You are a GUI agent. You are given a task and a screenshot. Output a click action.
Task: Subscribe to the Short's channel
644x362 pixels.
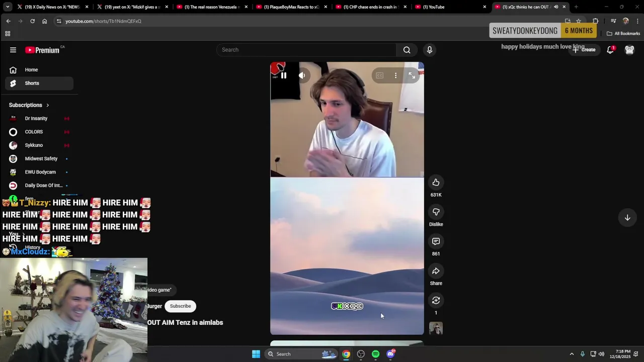pos(180,306)
